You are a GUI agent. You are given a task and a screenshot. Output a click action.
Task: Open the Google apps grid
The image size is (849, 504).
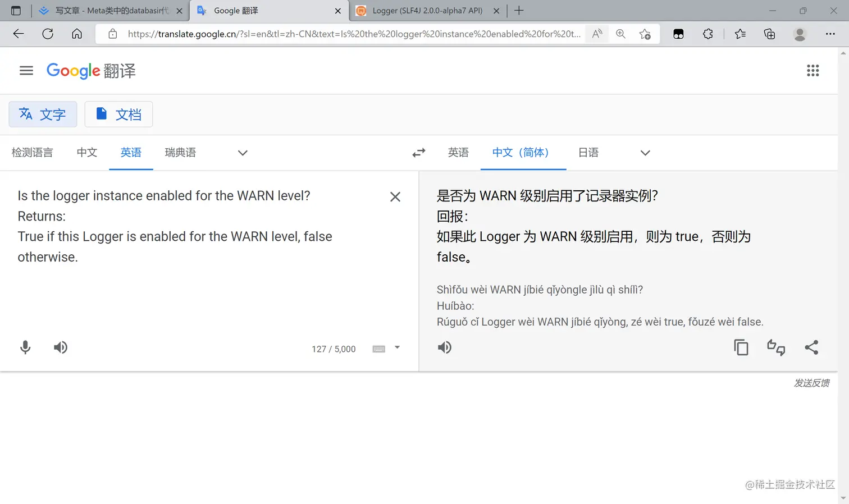pyautogui.click(x=813, y=71)
